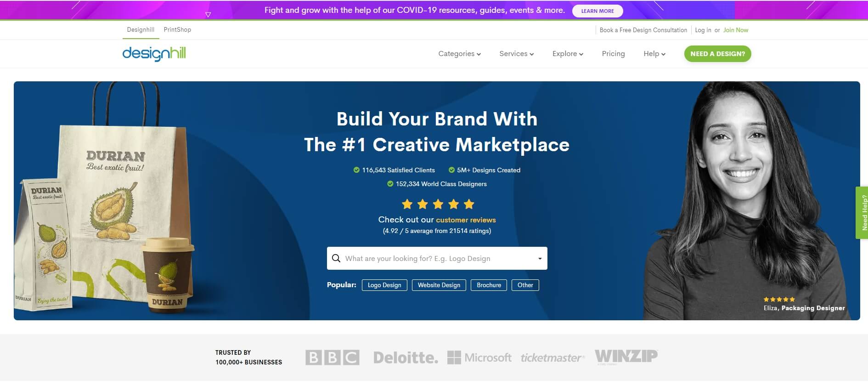Viewport: 868px width, 386px height.
Task: Click the Deloitte logo
Action: coord(406,358)
